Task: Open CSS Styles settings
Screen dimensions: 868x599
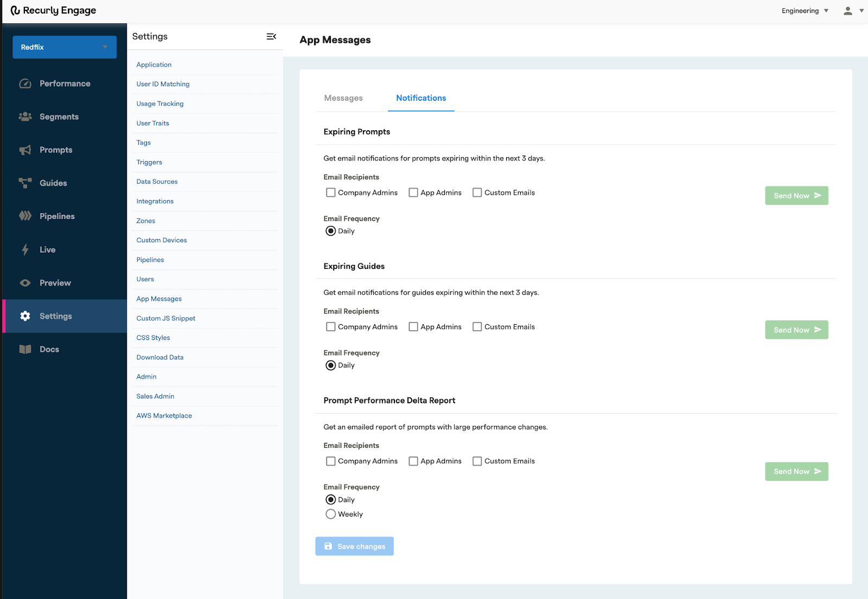Action: [x=154, y=338]
